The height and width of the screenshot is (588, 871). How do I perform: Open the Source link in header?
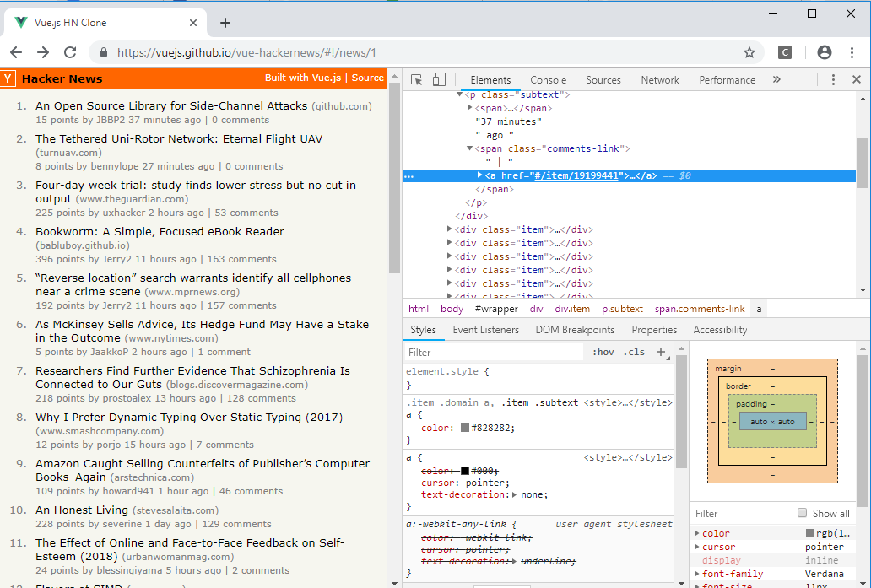[x=368, y=78]
